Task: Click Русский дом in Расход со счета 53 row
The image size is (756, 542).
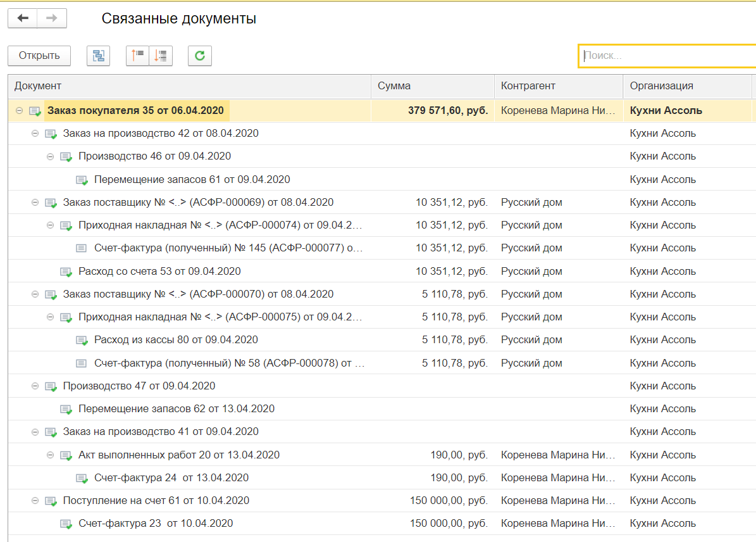Action: 531,271
